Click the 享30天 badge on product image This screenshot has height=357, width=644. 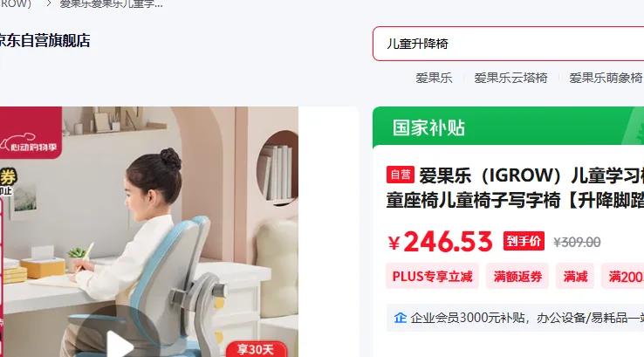[256, 349]
